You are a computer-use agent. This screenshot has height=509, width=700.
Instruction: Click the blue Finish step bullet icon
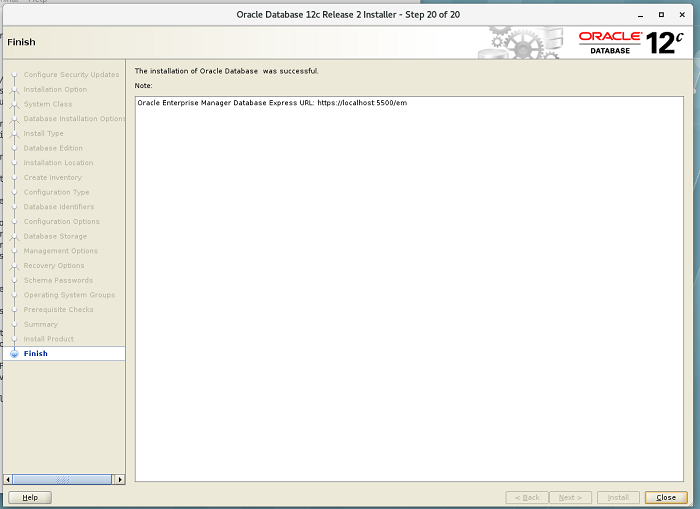point(13,354)
